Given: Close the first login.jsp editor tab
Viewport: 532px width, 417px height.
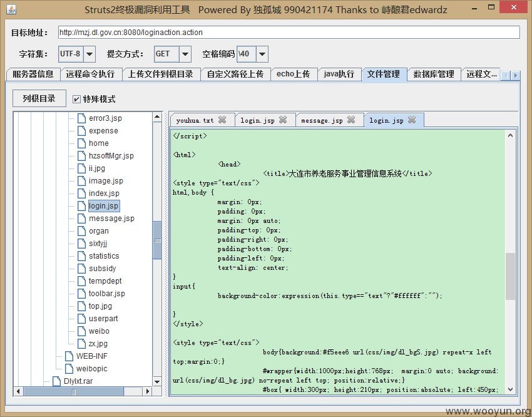Looking at the screenshot, I should point(283,120).
